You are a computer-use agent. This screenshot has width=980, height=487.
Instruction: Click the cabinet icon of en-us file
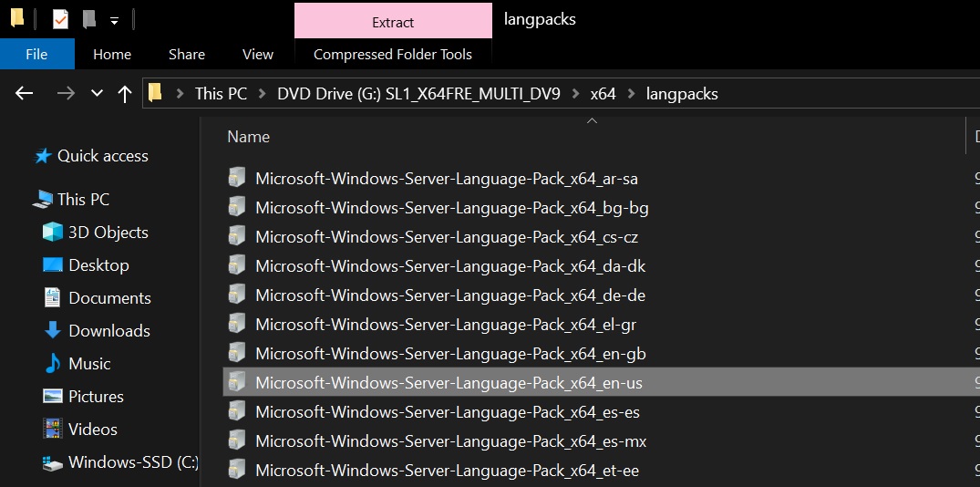237,380
